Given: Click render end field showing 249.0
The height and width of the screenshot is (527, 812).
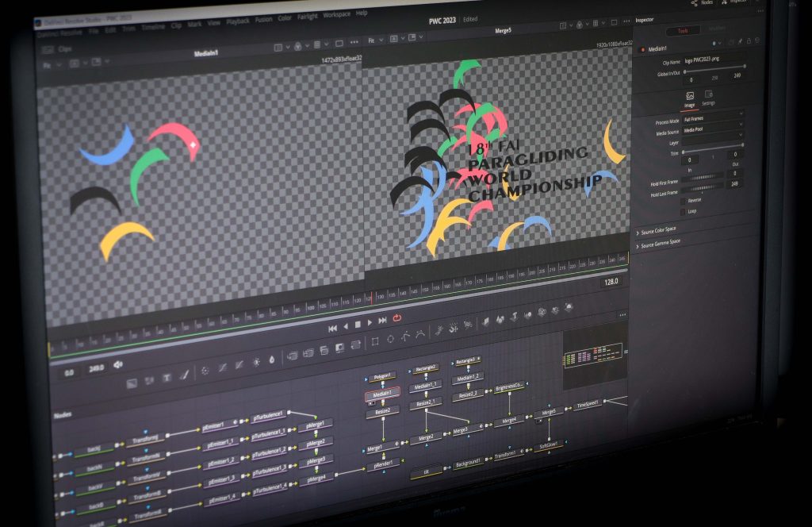Looking at the screenshot, I should point(96,369).
